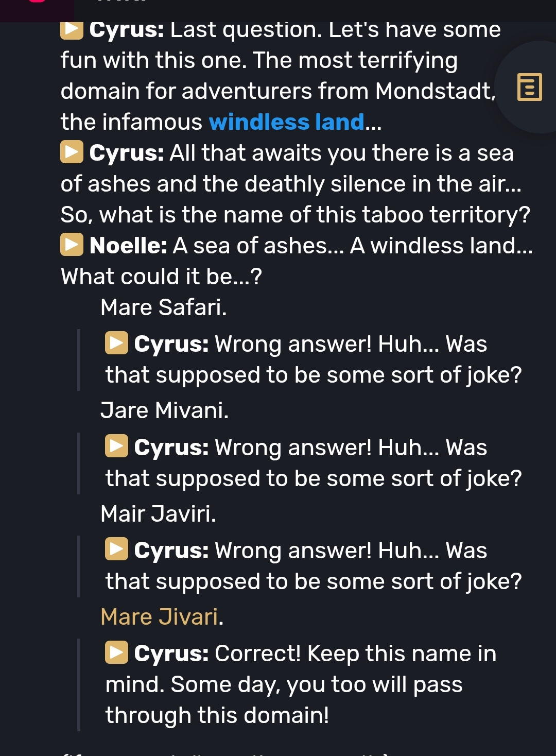Screen dimensions: 556x756
Task: Play Cyrus's "Correct!" audio clip
Action: coord(116,652)
